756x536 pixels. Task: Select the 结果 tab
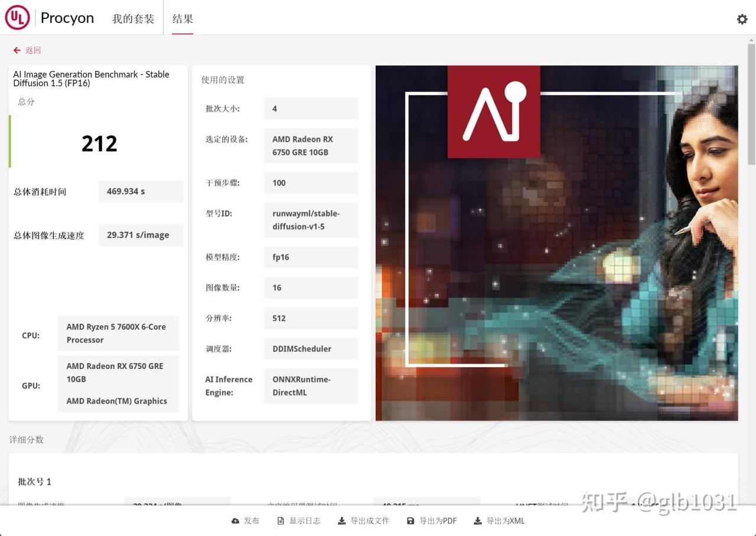(x=182, y=18)
